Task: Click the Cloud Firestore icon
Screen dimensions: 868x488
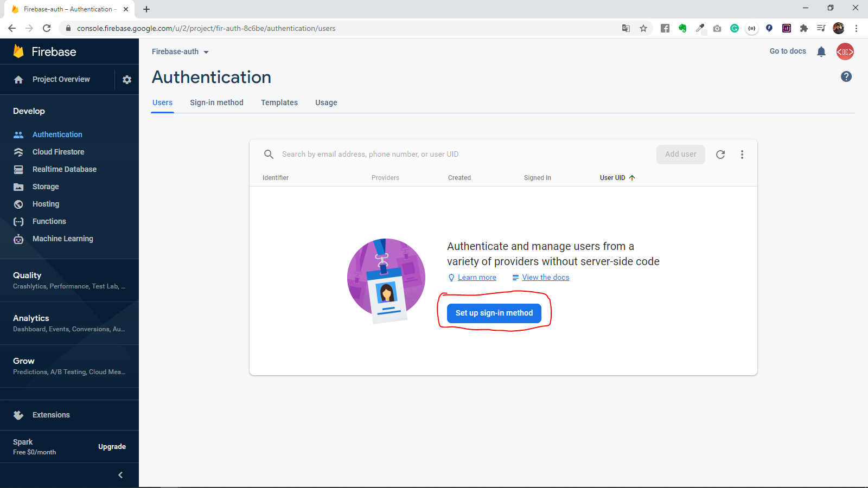Action: pos(18,152)
